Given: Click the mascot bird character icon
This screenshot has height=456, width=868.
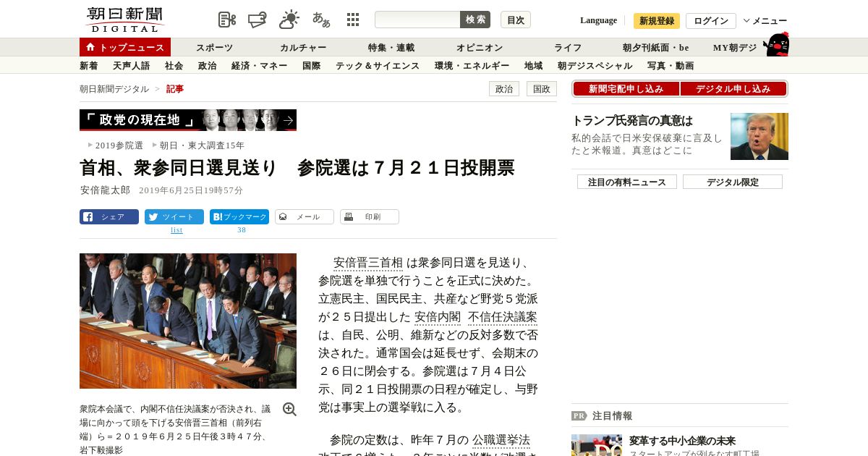Looking at the screenshot, I should (776, 44).
